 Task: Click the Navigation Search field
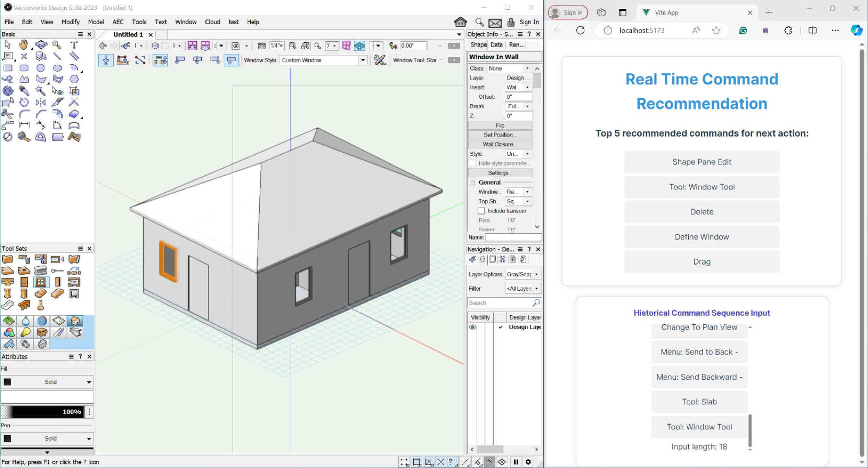(x=499, y=303)
